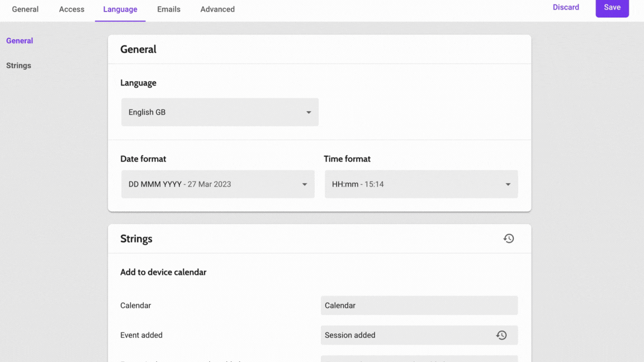The width and height of the screenshot is (644, 362).
Task: Edit the Session added text field
Action: pyautogui.click(x=405, y=335)
